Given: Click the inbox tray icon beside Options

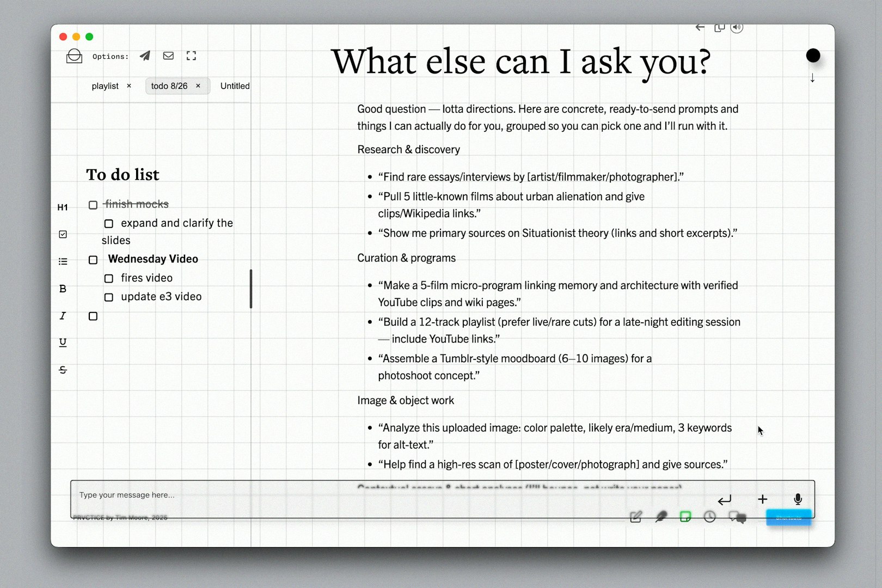Looking at the screenshot, I should (74, 56).
